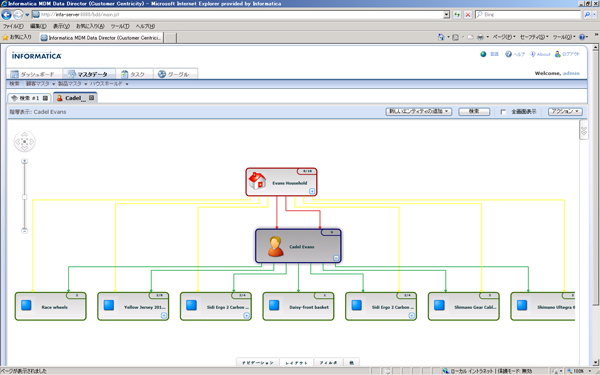The height and width of the screenshot is (375, 600).
Task: Click the Home icon in command bar
Action: click(441, 37)
